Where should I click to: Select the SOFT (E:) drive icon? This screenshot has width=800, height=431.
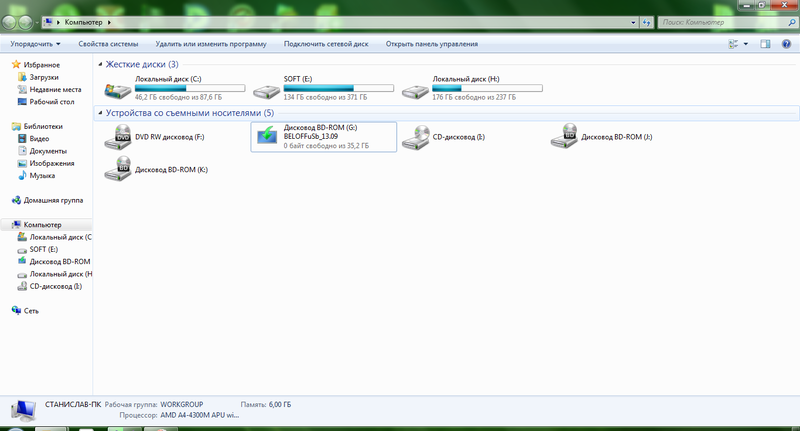pos(267,91)
